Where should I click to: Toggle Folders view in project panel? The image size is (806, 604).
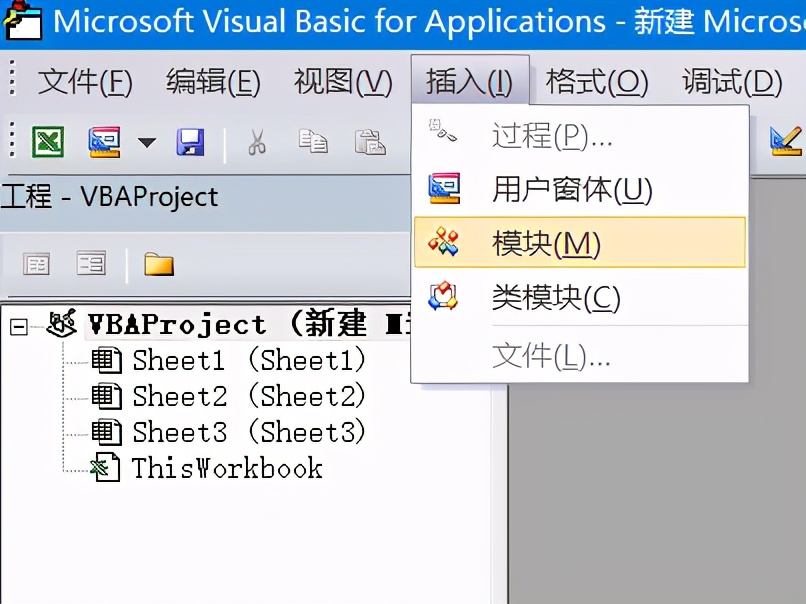pos(159,264)
